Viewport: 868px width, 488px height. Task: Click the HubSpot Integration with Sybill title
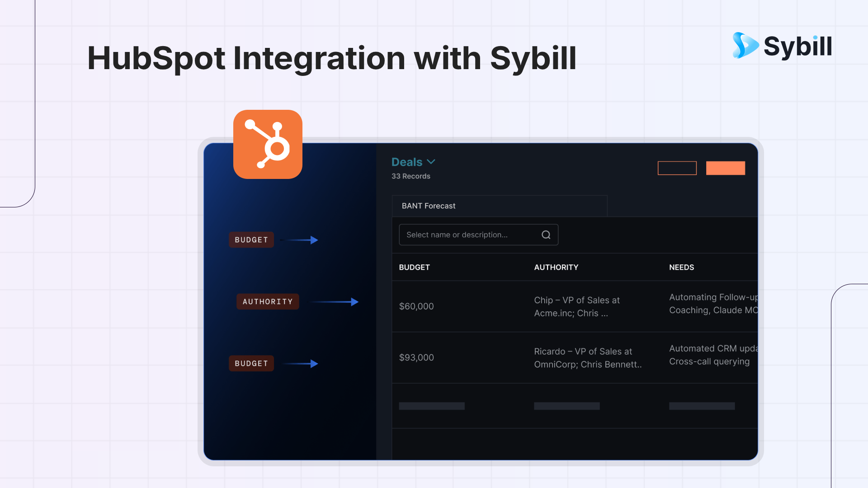(332, 59)
